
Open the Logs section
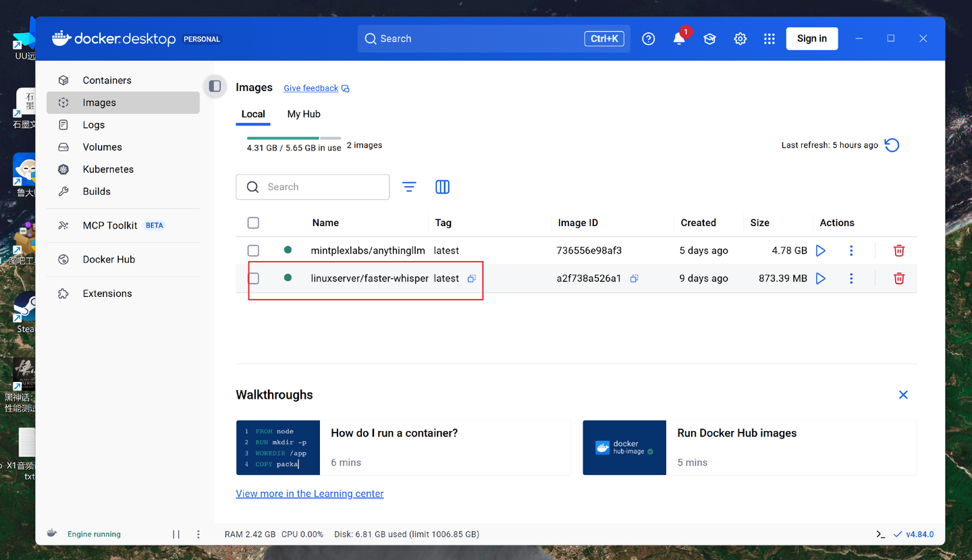[123, 125]
